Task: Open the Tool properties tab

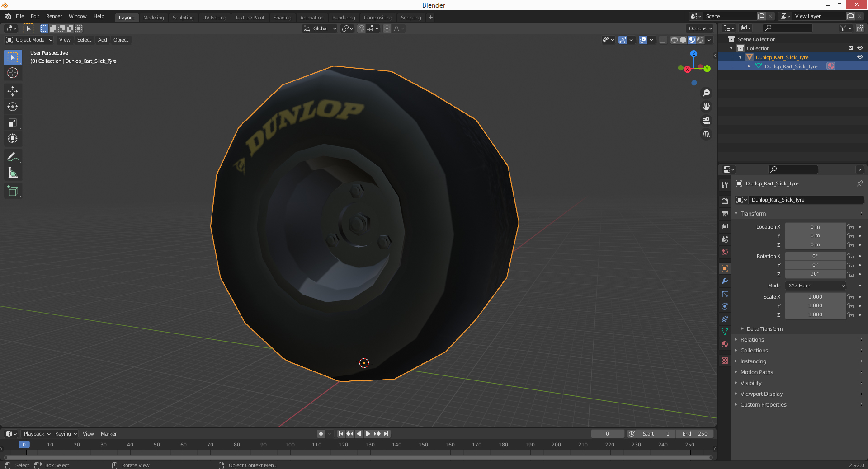Action: 725,185
